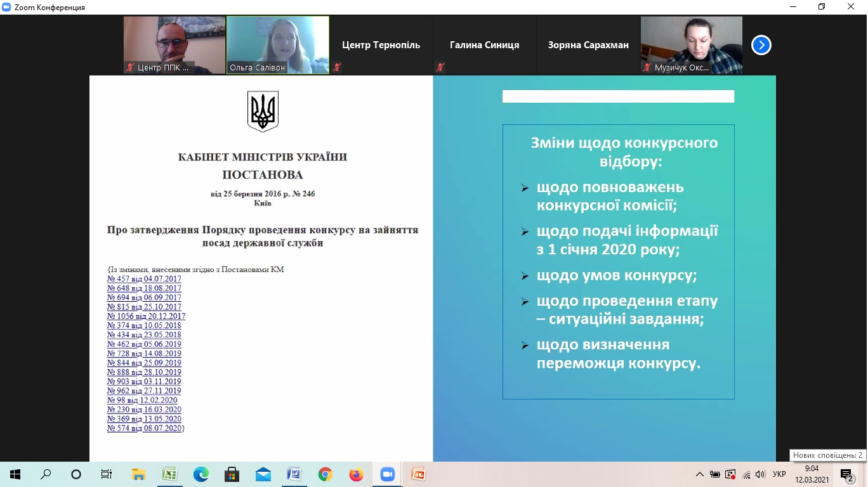Follow link № 1056 від 20.12.2017
Image resolution: width=868 pixels, height=487 pixels.
click(x=146, y=316)
